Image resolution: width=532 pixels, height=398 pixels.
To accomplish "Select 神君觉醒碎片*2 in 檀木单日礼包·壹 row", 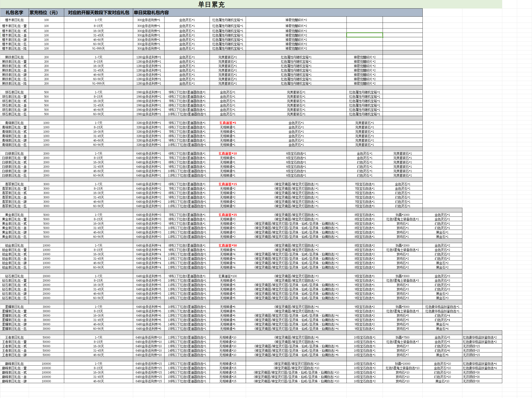I will tap(296, 26).
